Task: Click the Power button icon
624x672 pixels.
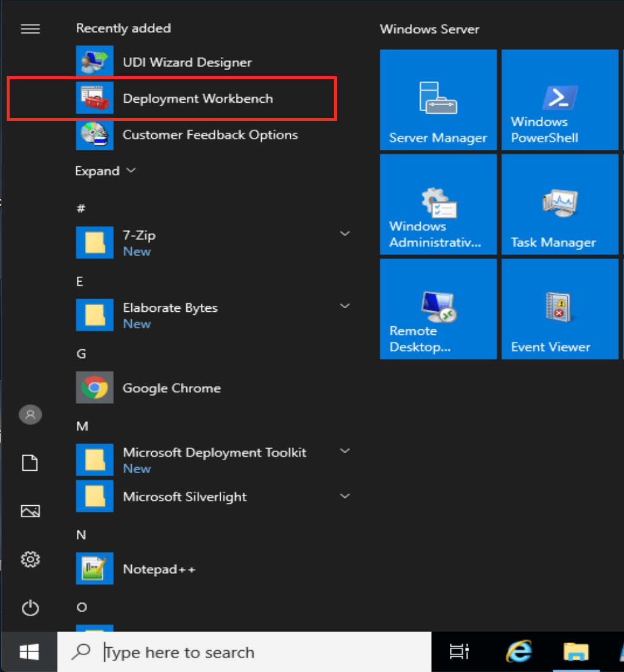Action: [x=30, y=608]
